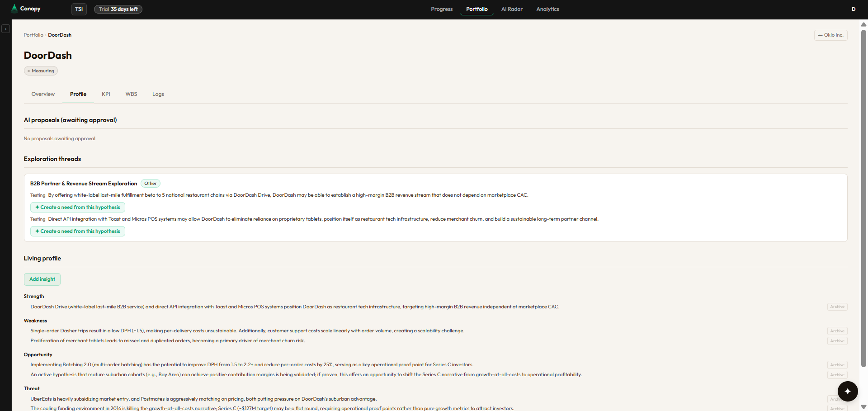Click the Toast and Micros POS hypothesis text
The height and width of the screenshot is (411, 868).
(x=323, y=219)
